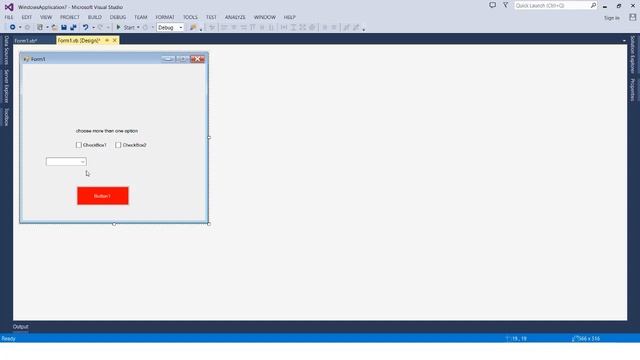640x360 pixels.
Task: Open the PROJECT menu
Action: 70,17
